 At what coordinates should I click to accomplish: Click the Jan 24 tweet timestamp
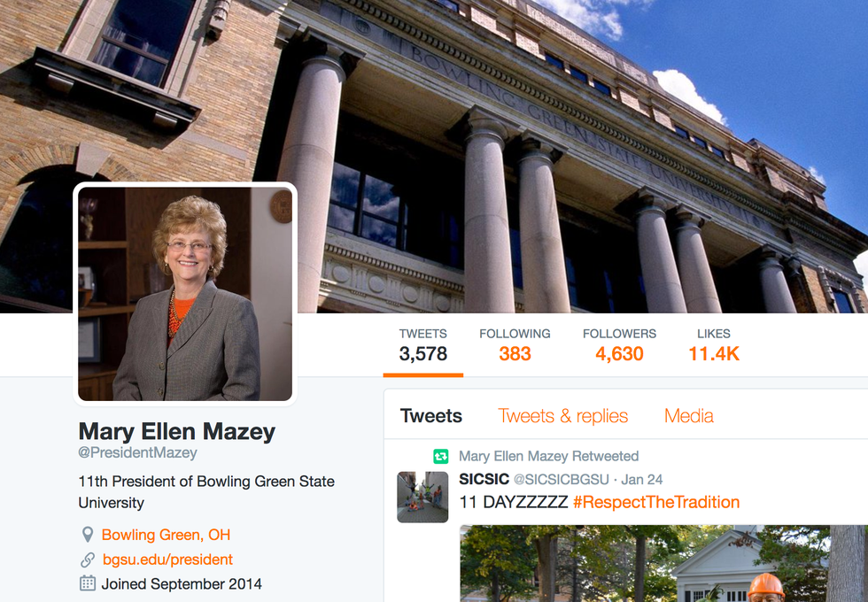click(x=641, y=479)
